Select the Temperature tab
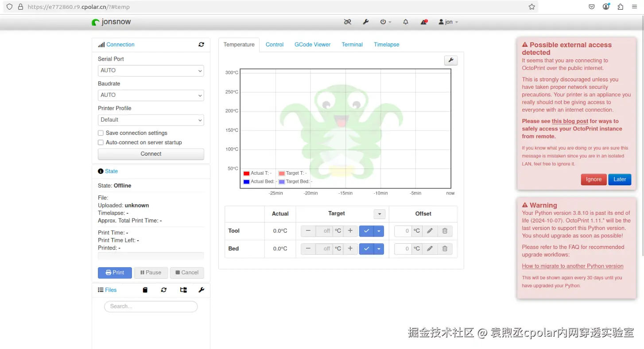Image resolution: width=644 pixels, height=349 pixels. coord(239,45)
